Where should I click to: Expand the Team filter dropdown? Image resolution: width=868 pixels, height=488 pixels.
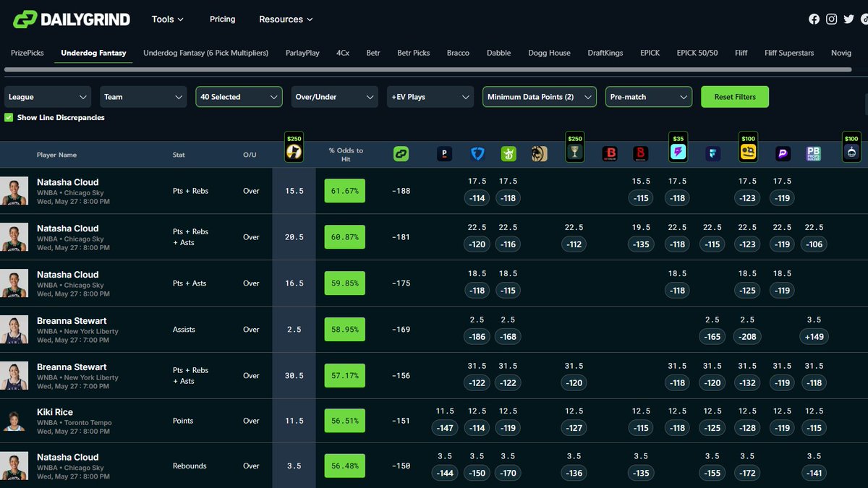tap(143, 97)
